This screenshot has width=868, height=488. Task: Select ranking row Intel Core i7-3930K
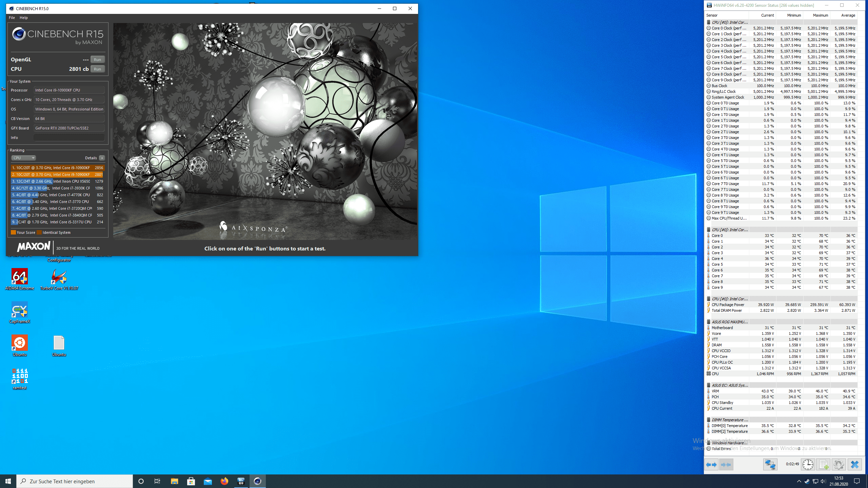pos(58,188)
